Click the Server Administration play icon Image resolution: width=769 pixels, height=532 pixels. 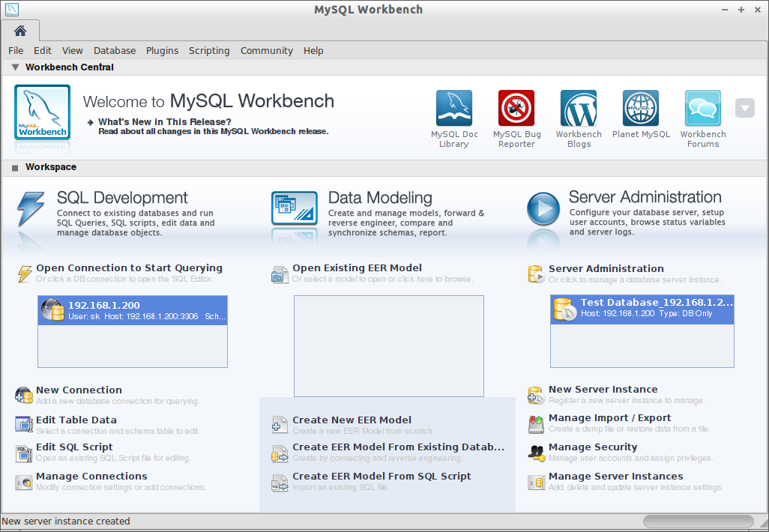pos(543,209)
